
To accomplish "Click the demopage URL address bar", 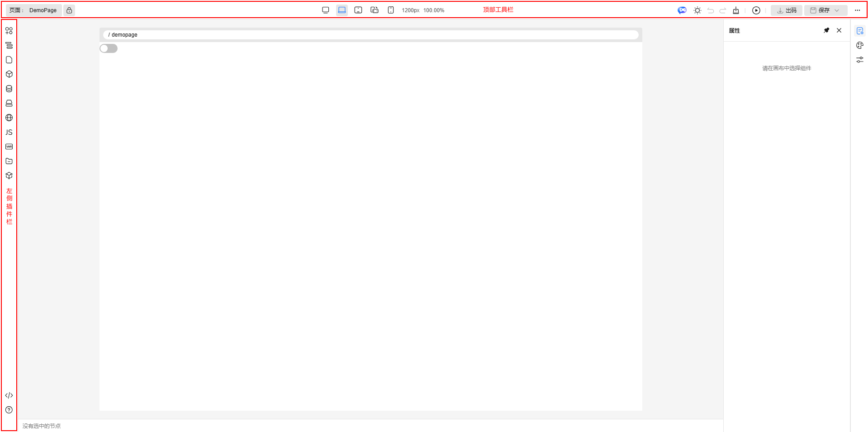I will point(370,35).
